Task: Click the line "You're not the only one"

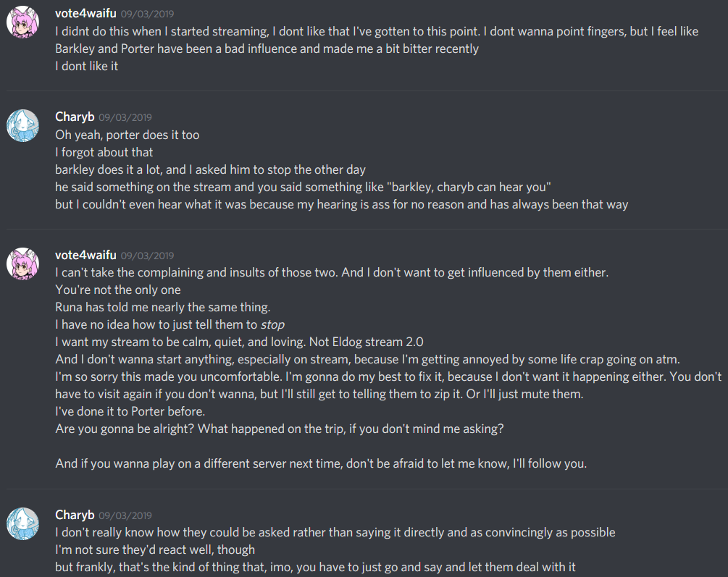Action: (x=118, y=290)
